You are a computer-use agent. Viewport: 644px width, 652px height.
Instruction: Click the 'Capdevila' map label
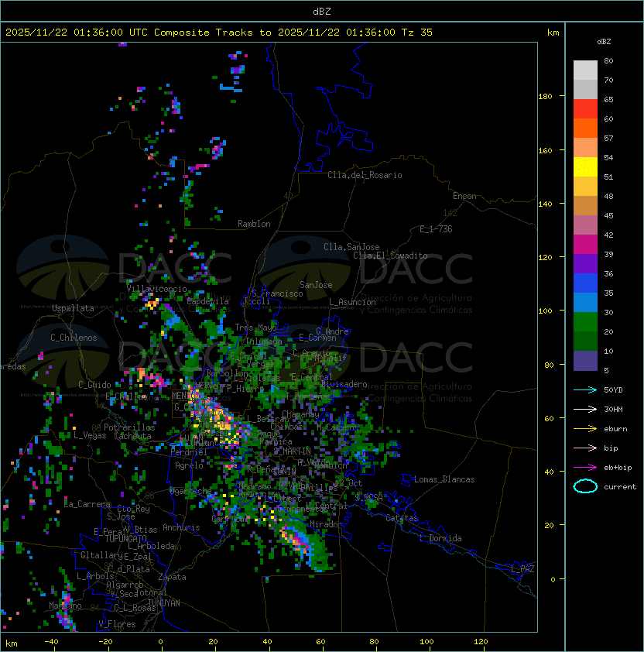[208, 301]
